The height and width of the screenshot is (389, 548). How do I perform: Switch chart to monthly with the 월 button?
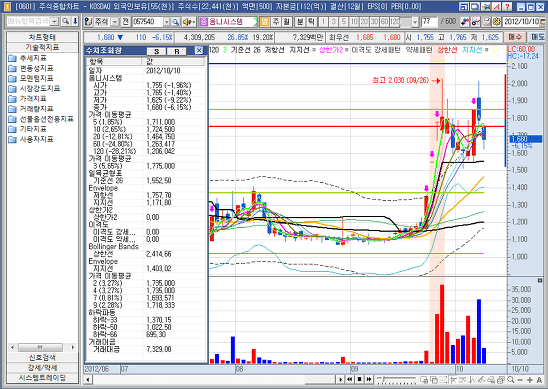[286, 22]
